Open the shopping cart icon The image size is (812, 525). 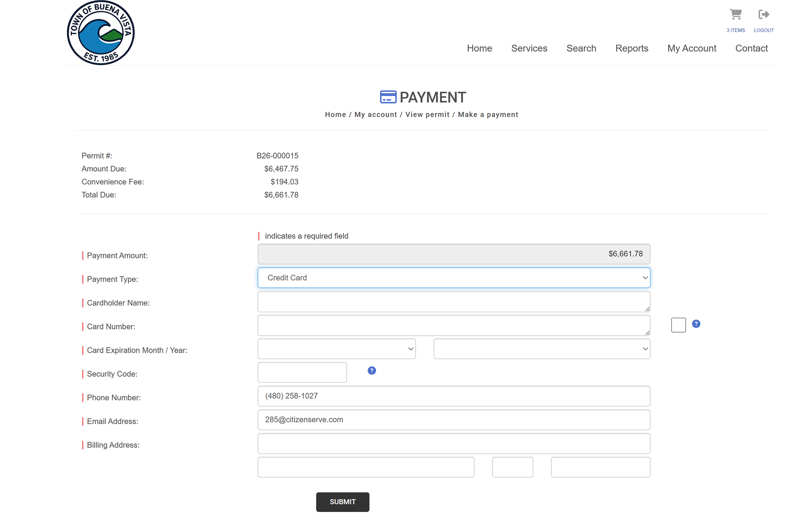tap(736, 14)
